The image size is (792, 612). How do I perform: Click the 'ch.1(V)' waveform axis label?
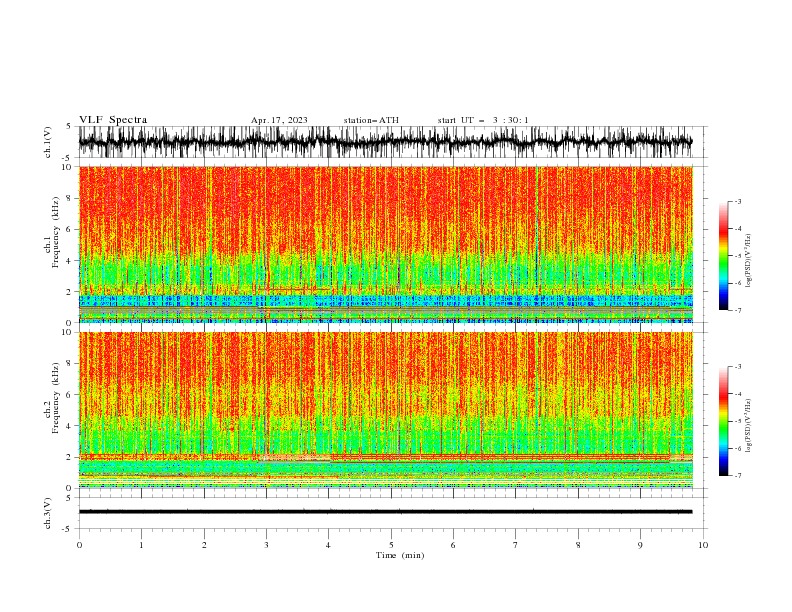(x=48, y=142)
